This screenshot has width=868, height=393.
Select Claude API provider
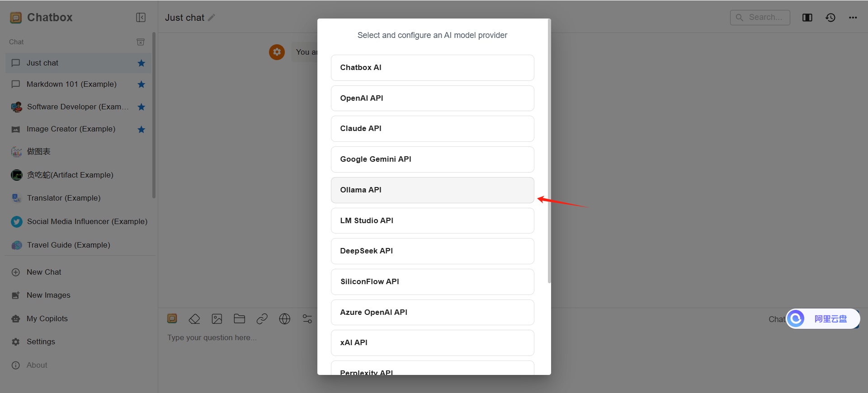click(x=433, y=129)
